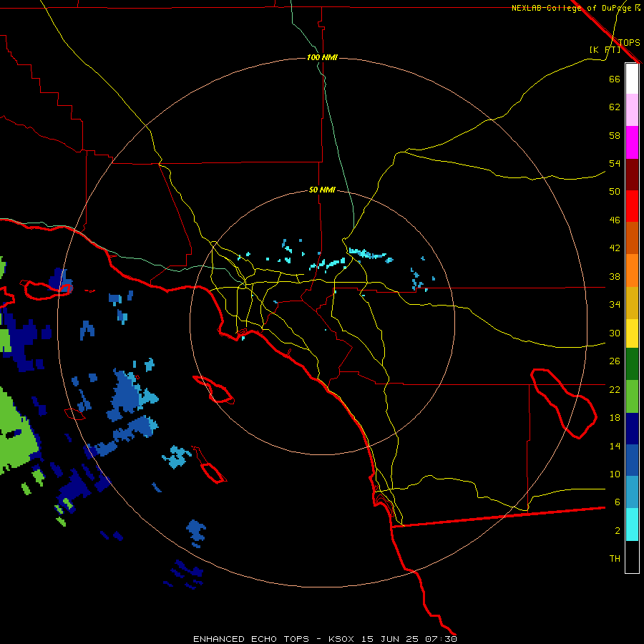Click the "50 NMI" range ring label
Screen dimensions: 644x644
click(x=322, y=190)
